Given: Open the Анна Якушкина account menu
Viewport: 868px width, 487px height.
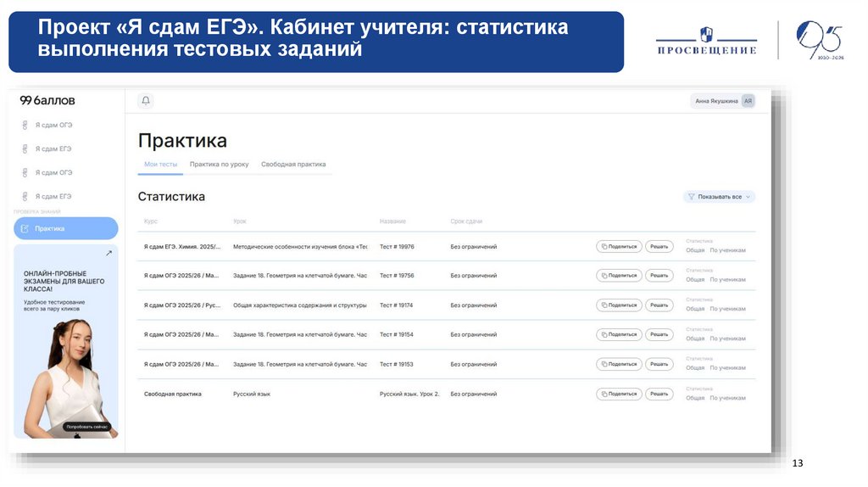Looking at the screenshot, I should 722,101.
